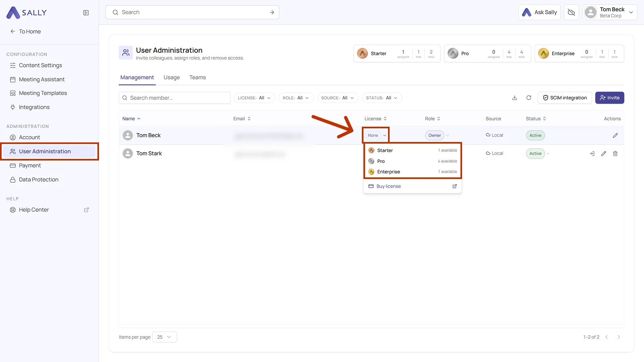Sort by Status column
The height and width of the screenshot is (362, 644).
coord(536,119)
